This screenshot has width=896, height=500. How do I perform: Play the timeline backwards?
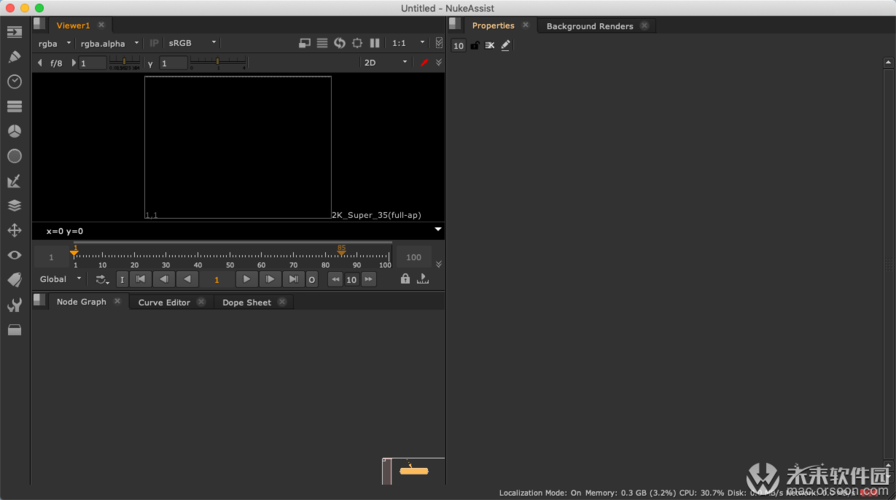pos(187,279)
